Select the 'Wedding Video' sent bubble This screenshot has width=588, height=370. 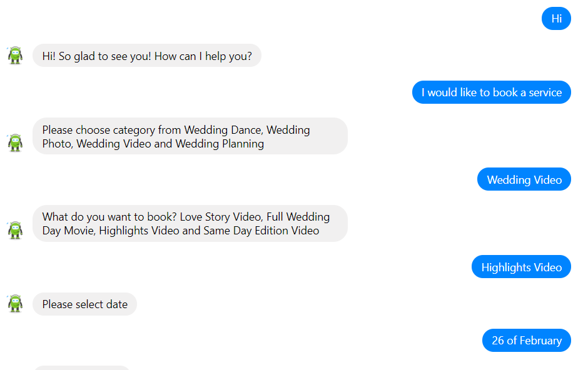pos(524,179)
